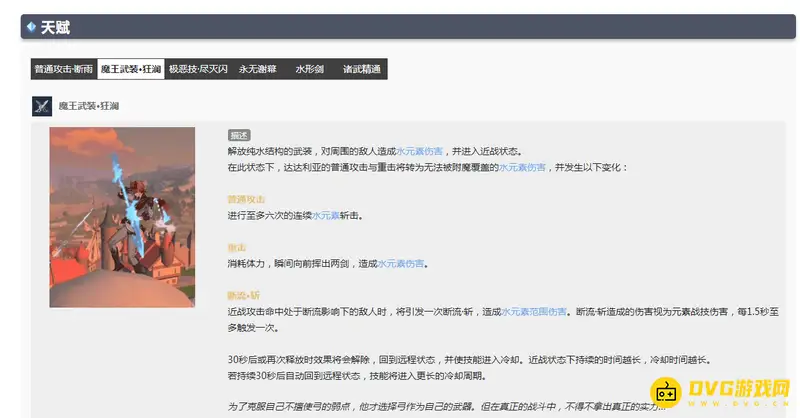Select the 诸武精通 tab
Image resolution: width=800 pixels, height=418 pixels.
(361, 69)
